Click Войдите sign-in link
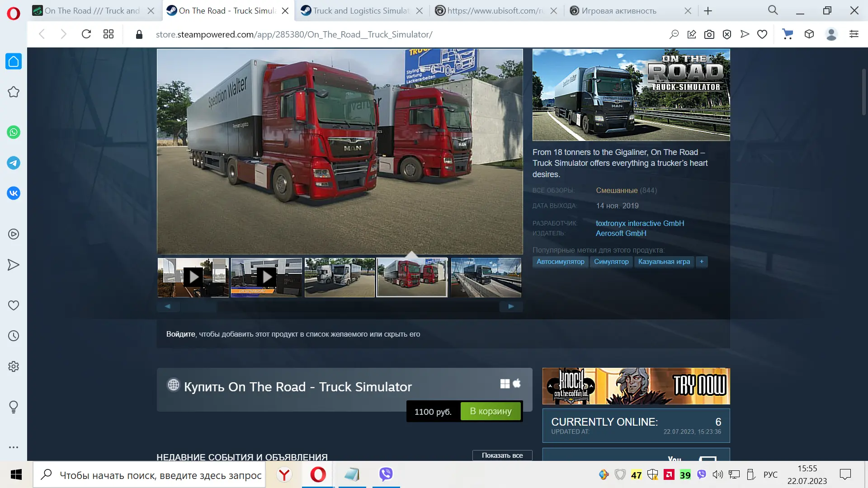The image size is (868, 488). [x=180, y=334]
